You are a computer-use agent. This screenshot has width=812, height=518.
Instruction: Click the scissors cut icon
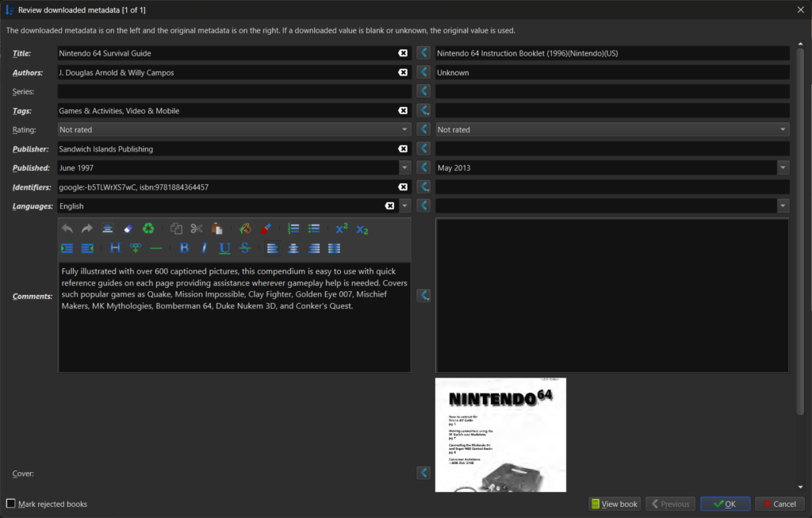(197, 228)
